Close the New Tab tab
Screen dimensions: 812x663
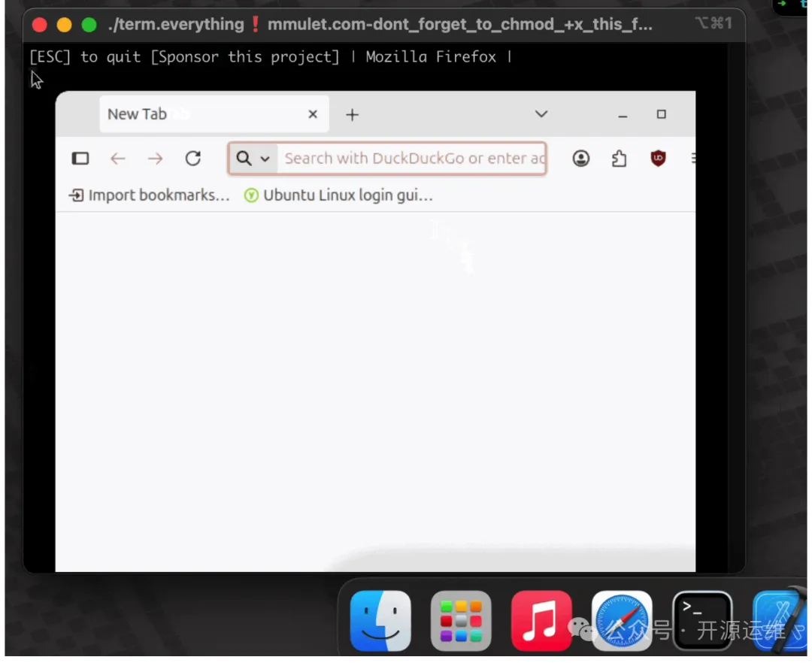point(313,114)
